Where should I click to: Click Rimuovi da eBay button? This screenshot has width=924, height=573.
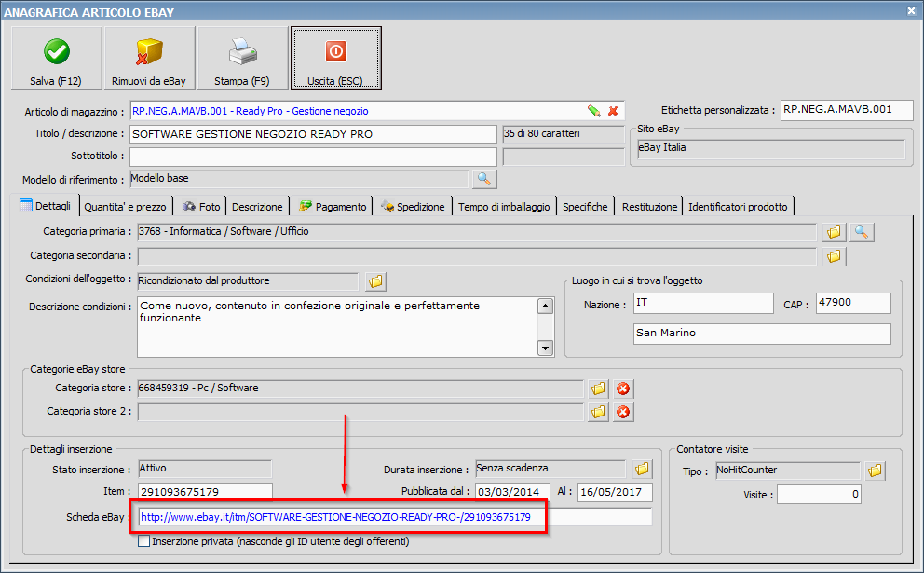click(149, 58)
